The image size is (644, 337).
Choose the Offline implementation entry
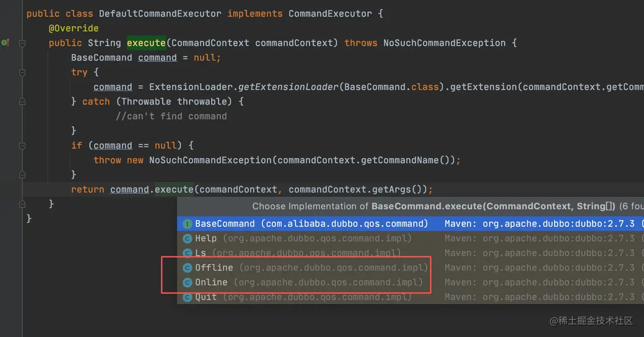(x=410, y=268)
